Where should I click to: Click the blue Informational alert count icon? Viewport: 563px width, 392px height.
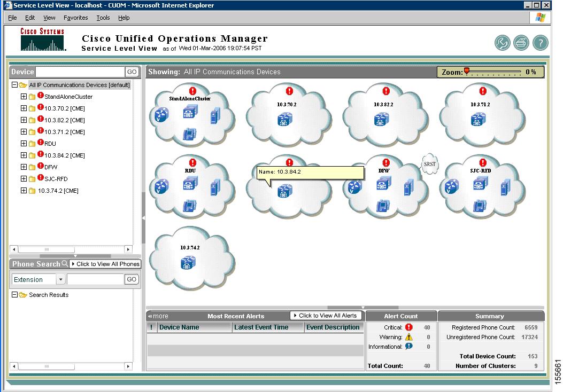pyautogui.click(x=409, y=347)
